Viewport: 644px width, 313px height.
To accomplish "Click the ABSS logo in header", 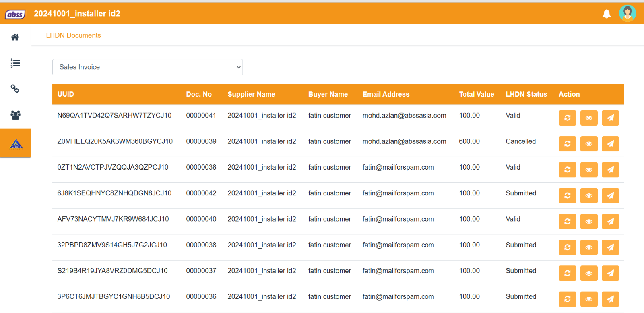I will pos(15,15).
